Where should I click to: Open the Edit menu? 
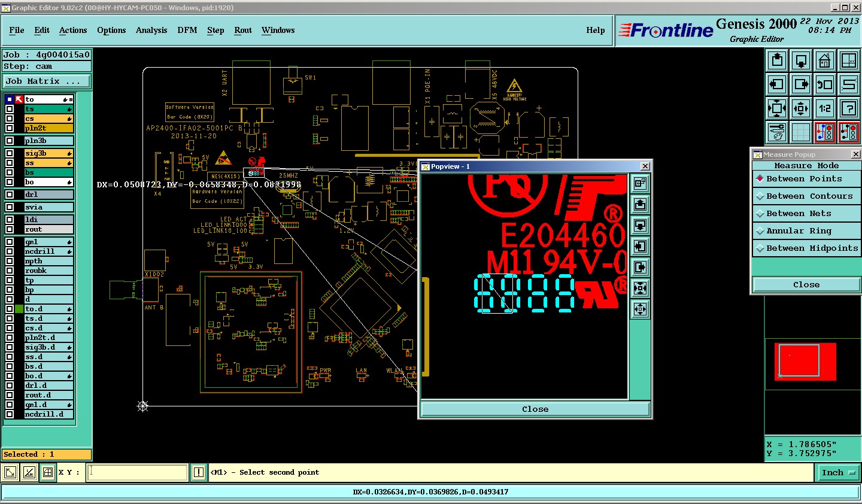[42, 30]
